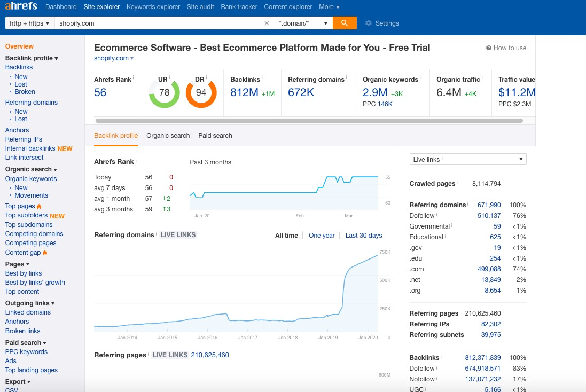Open Broken backlinks in the sidebar

pos(25,91)
